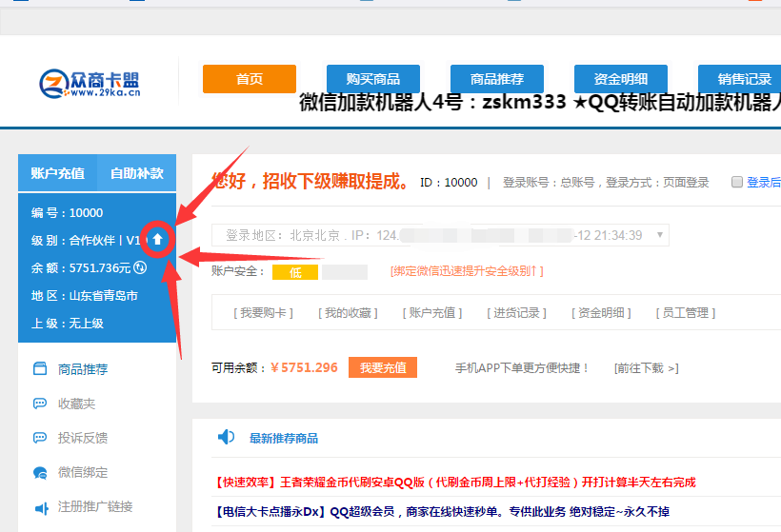
Task: Expand the login location history dropdown
Action: tap(661, 235)
